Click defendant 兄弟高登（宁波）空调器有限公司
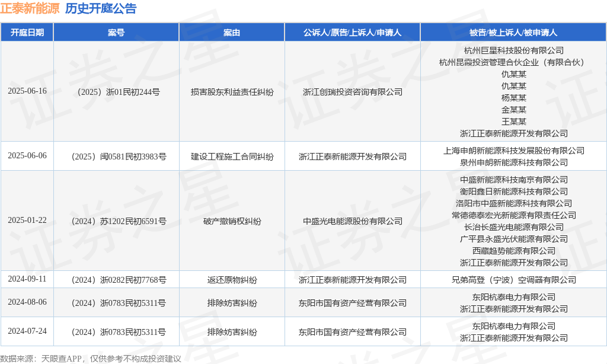 point(514,280)
